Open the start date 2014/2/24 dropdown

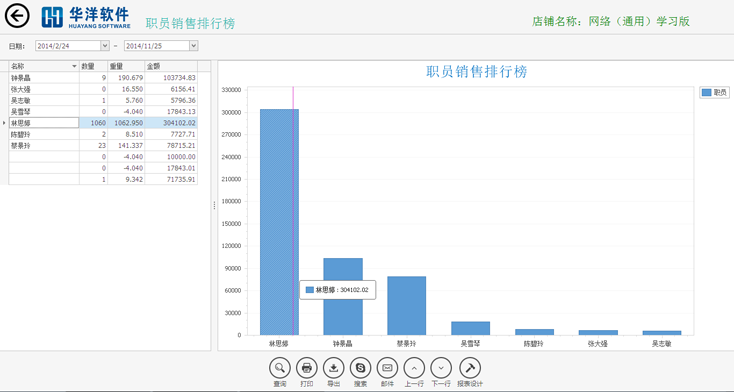pyautogui.click(x=105, y=45)
